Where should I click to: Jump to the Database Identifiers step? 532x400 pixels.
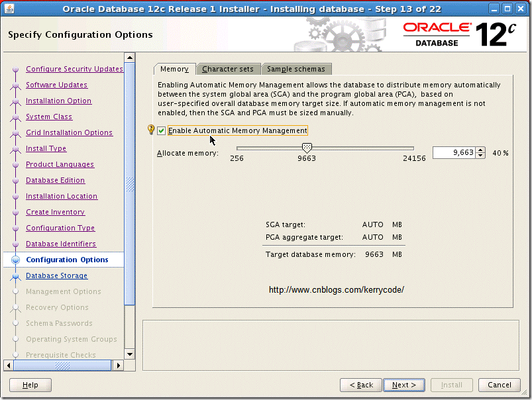click(61, 244)
